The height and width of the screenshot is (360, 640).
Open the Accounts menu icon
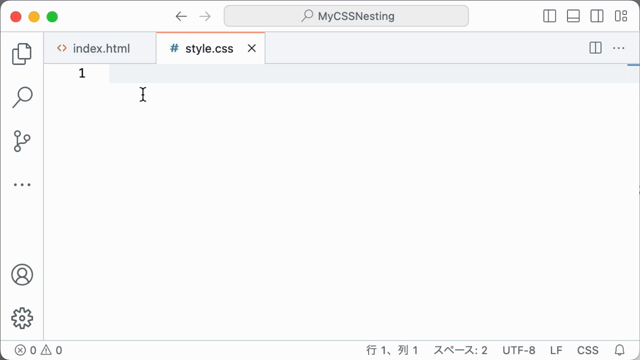(22, 275)
